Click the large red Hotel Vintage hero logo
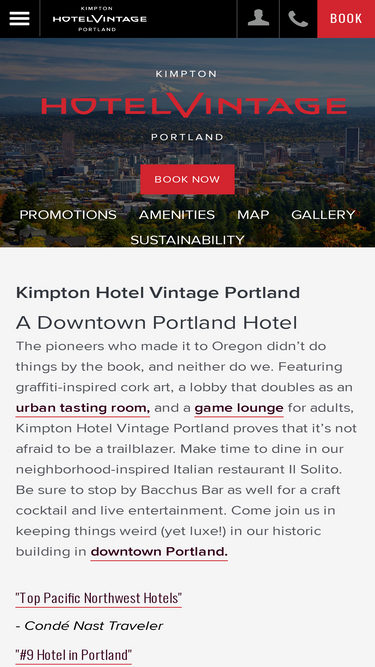Viewport: 375px width, 667px height. 194,105
